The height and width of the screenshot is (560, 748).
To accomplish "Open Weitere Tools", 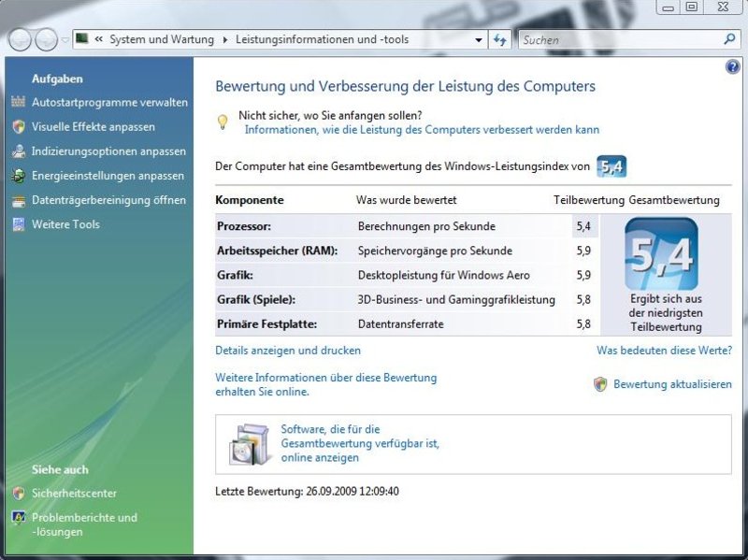I will pos(65,224).
